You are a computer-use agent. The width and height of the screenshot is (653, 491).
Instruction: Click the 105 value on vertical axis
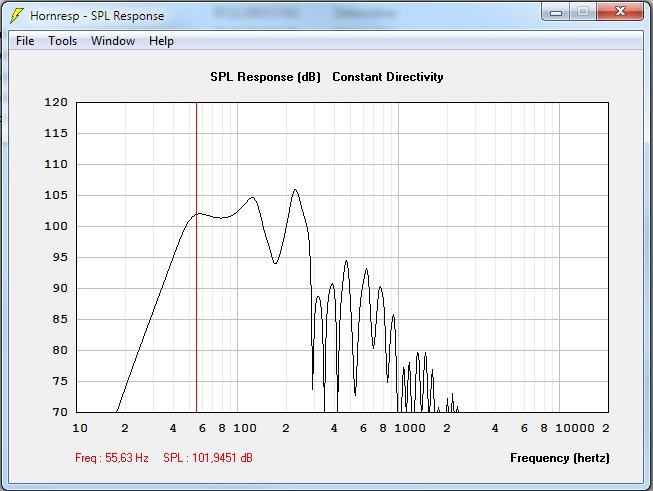coord(56,195)
